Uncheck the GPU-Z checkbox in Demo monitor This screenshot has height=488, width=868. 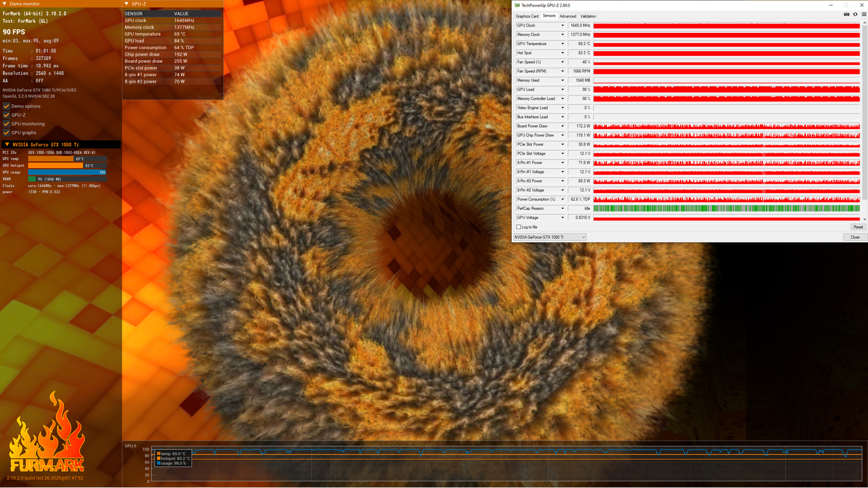6,115
